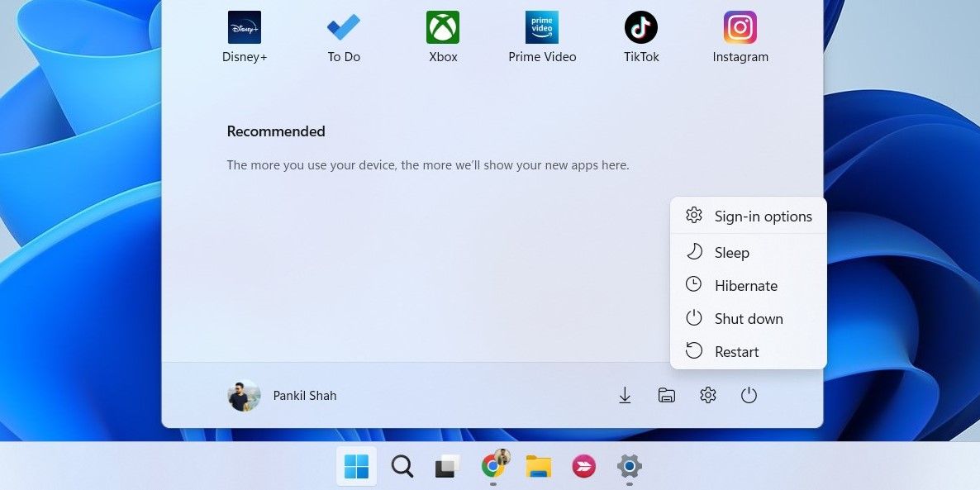Screen dimensions: 980x490
Task: Open the Downloads shortcut next to the profile
Action: click(x=625, y=395)
